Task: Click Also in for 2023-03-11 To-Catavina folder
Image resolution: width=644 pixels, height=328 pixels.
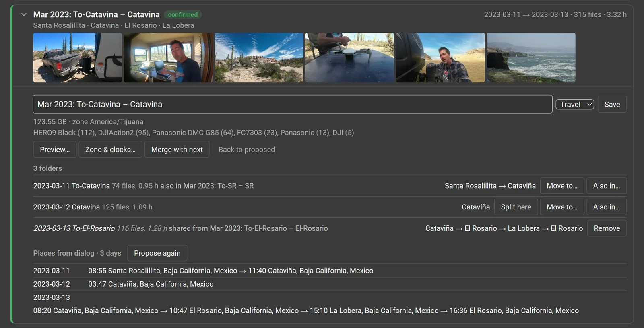Action: point(607,186)
